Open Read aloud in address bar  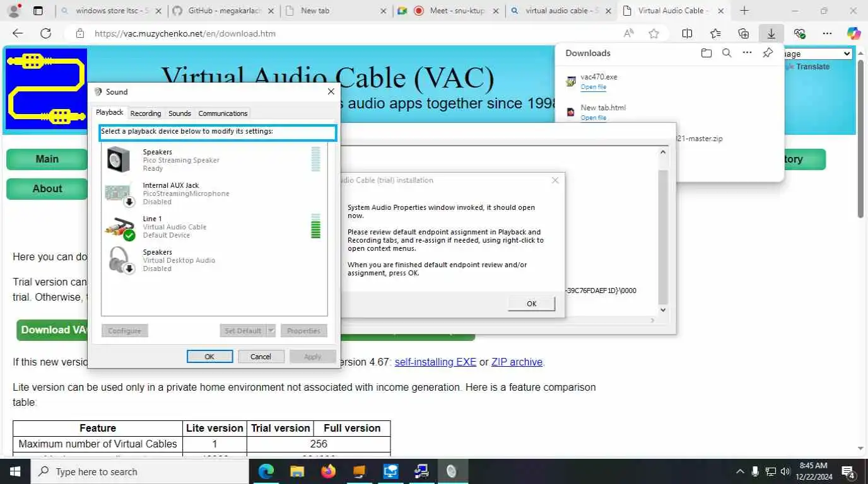(x=629, y=33)
